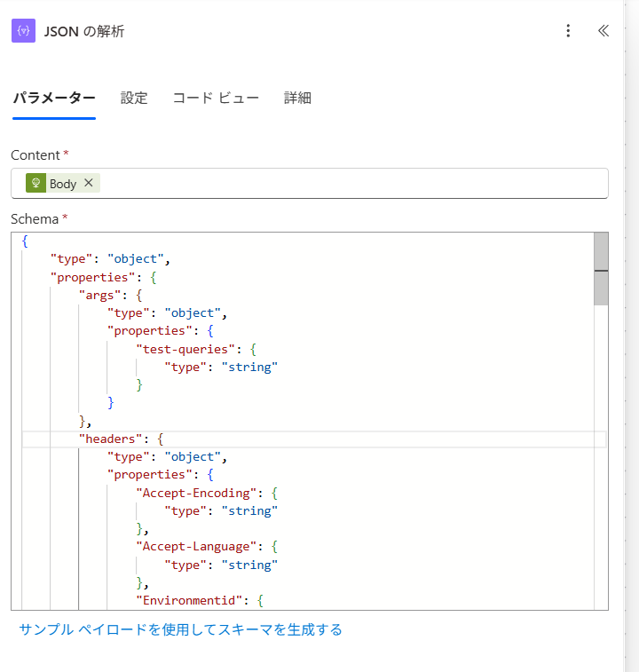
Task: Select the パラメーター tab
Action: pos(54,99)
